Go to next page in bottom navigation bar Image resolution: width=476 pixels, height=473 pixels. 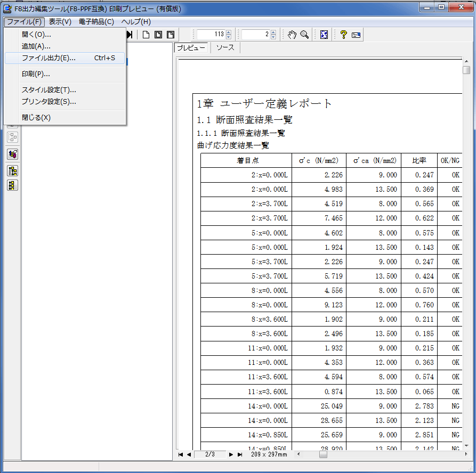point(231,454)
